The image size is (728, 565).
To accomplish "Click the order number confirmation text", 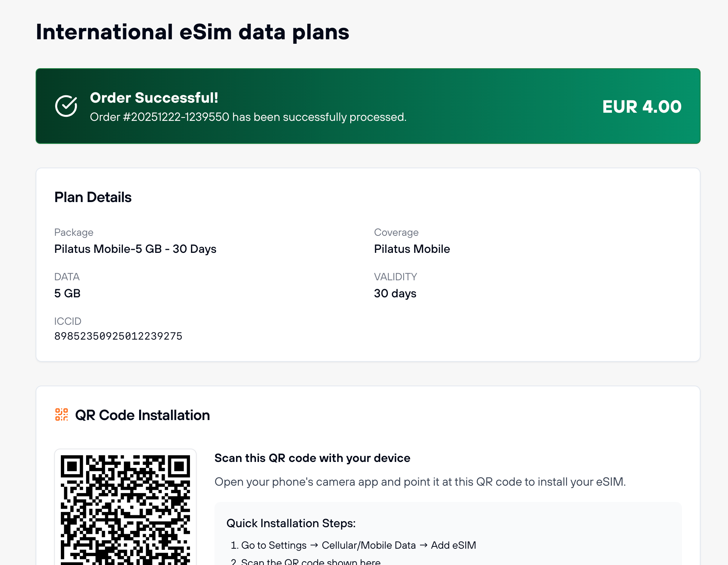I will (x=248, y=117).
